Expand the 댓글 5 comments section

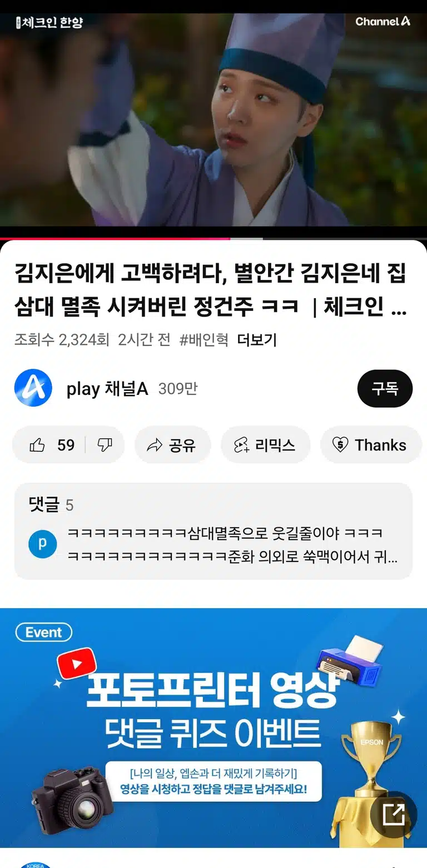point(213,531)
